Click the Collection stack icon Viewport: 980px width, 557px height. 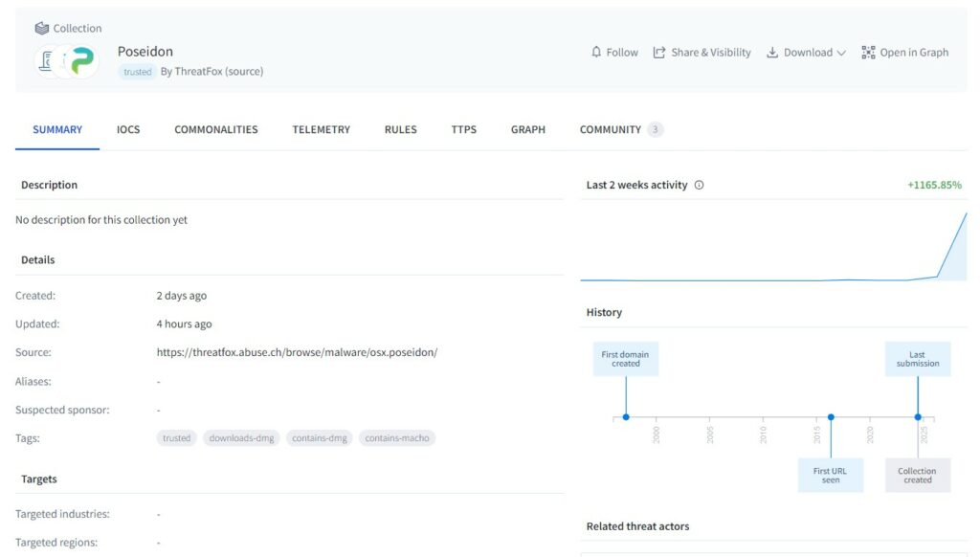tap(41, 29)
